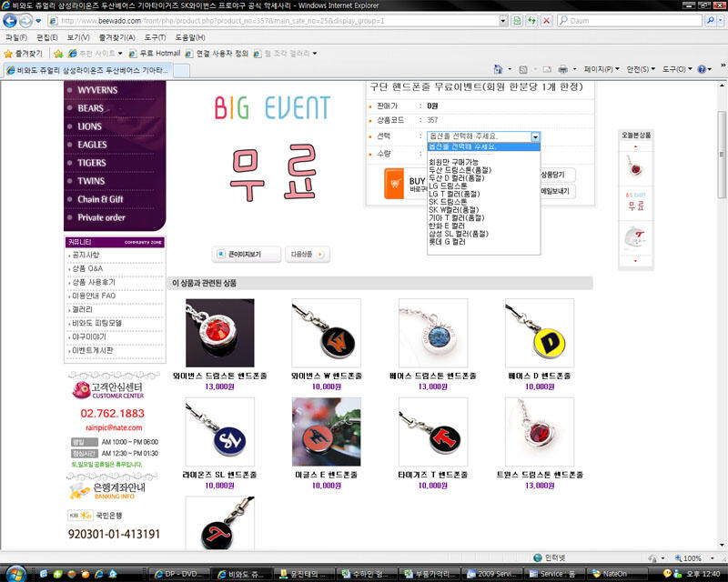Open the 라이온즈 SL 핸드폰줄 product thumbnail
Image resolution: width=728 pixels, height=582 pixels.
pos(219,432)
